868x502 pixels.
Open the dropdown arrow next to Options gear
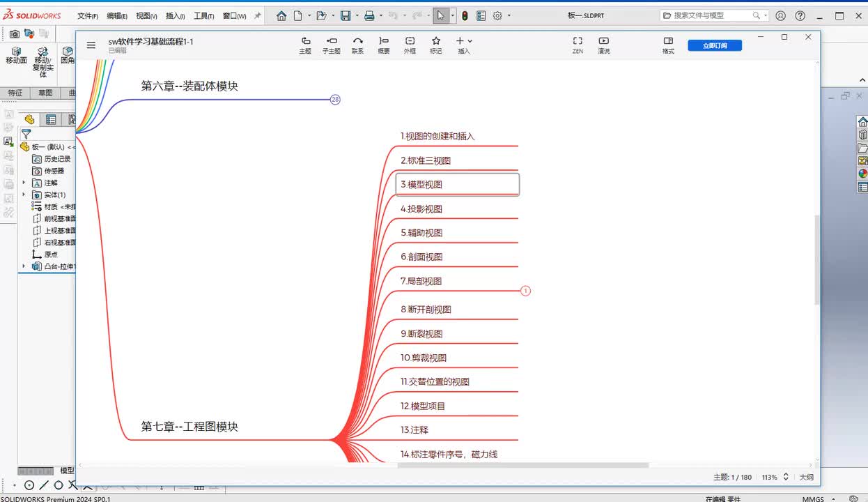(509, 15)
